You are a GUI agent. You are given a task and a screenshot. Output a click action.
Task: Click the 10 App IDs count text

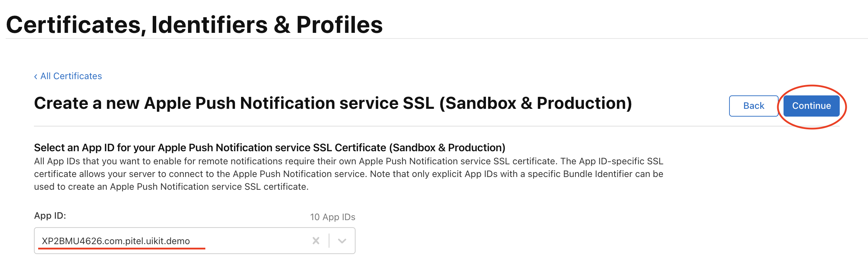tap(333, 217)
